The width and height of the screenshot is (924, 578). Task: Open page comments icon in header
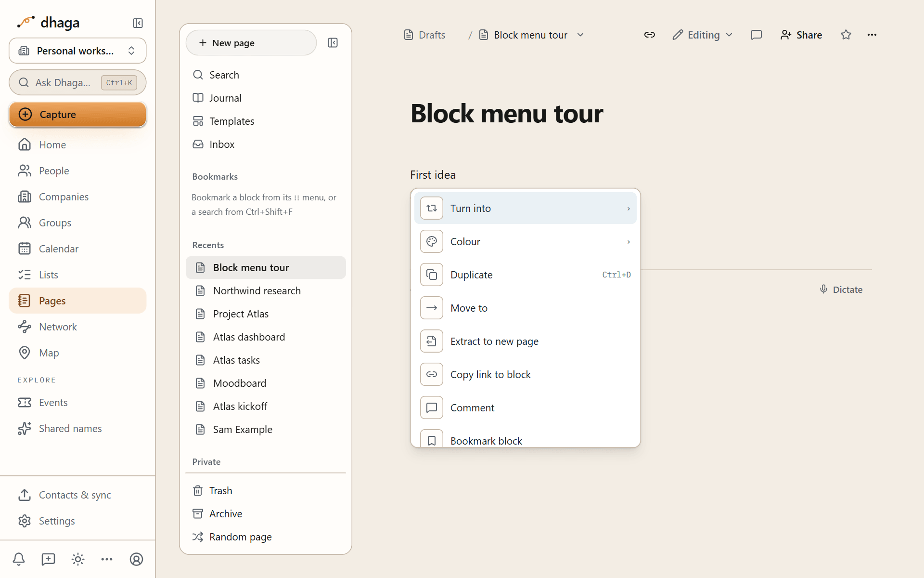click(757, 35)
